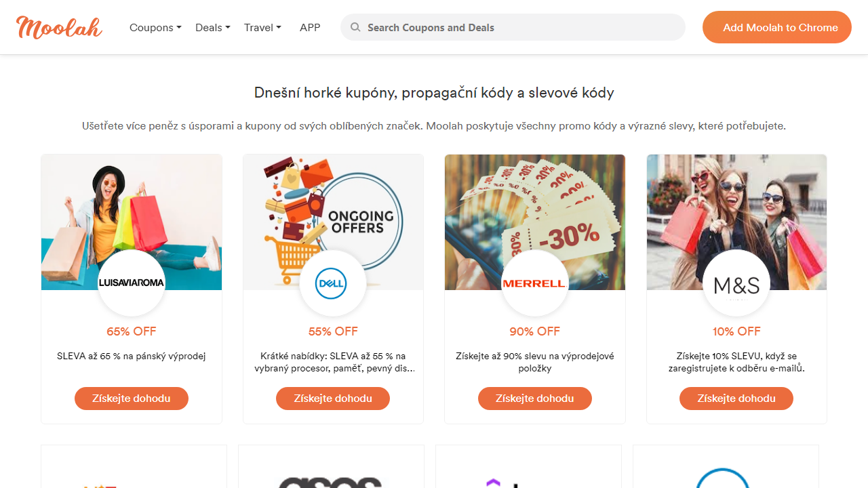This screenshot has width=868, height=488.
Task: Expand the Travel dropdown menu
Action: tap(262, 28)
